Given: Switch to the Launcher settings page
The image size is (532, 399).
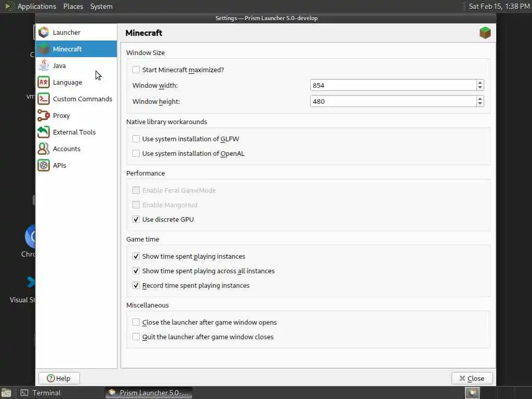Looking at the screenshot, I should point(76,32).
